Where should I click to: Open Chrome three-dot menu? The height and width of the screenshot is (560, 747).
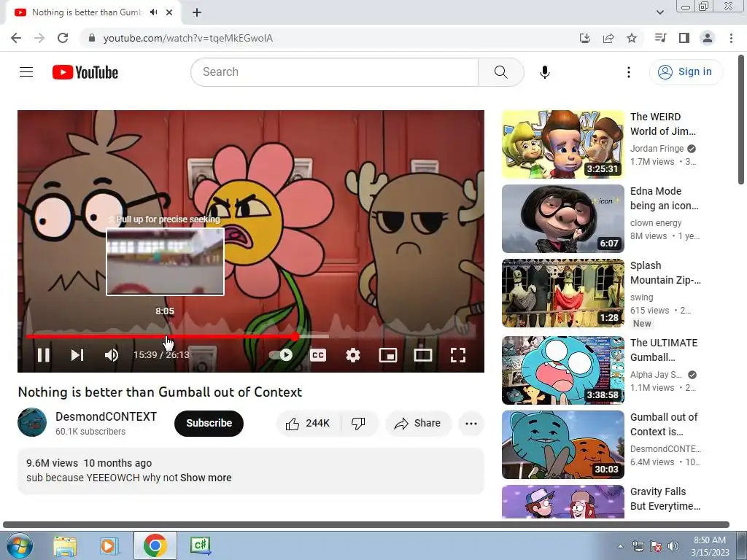731,38
